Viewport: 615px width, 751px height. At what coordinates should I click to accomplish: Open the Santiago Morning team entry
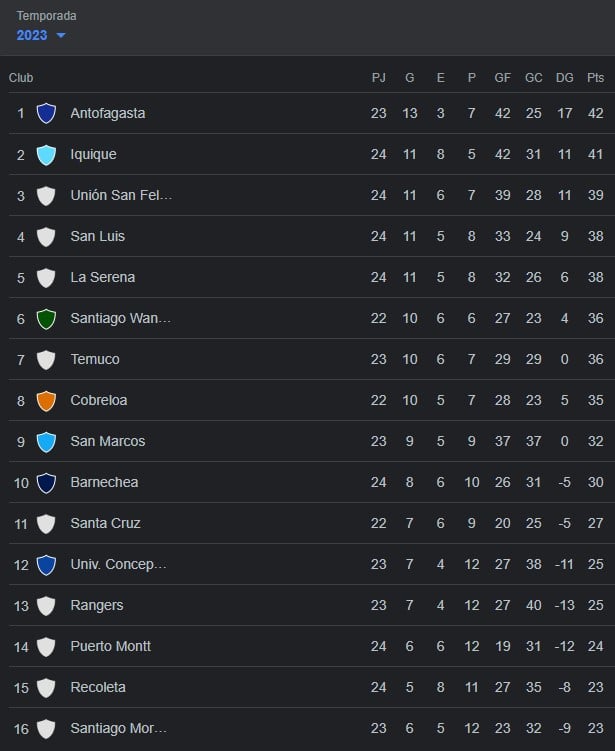[119, 728]
